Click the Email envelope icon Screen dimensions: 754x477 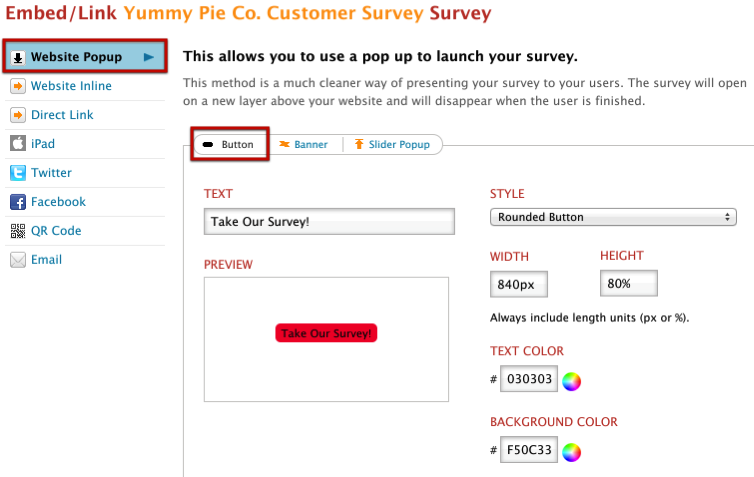point(18,260)
